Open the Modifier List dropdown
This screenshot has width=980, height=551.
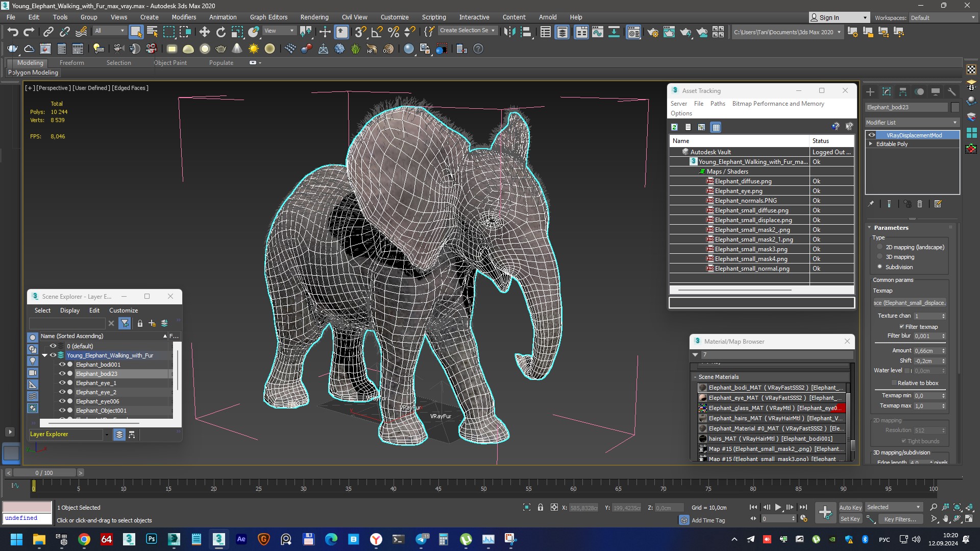(x=912, y=123)
